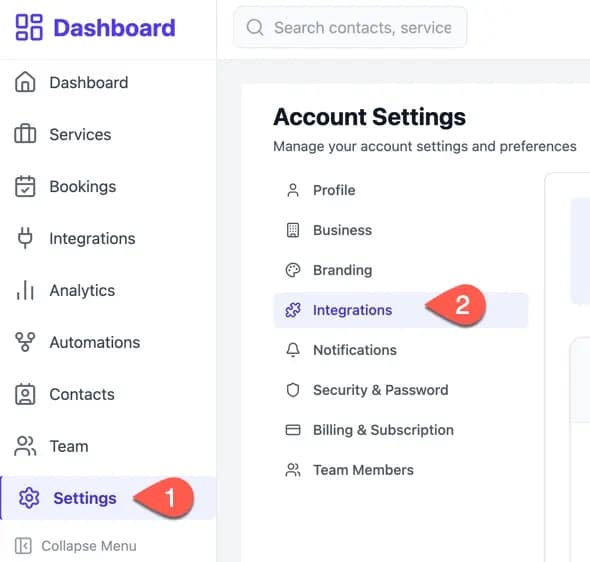Open the Dashboard home icon in sidebar
The image size is (590, 562).
pyautogui.click(x=25, y=82)
